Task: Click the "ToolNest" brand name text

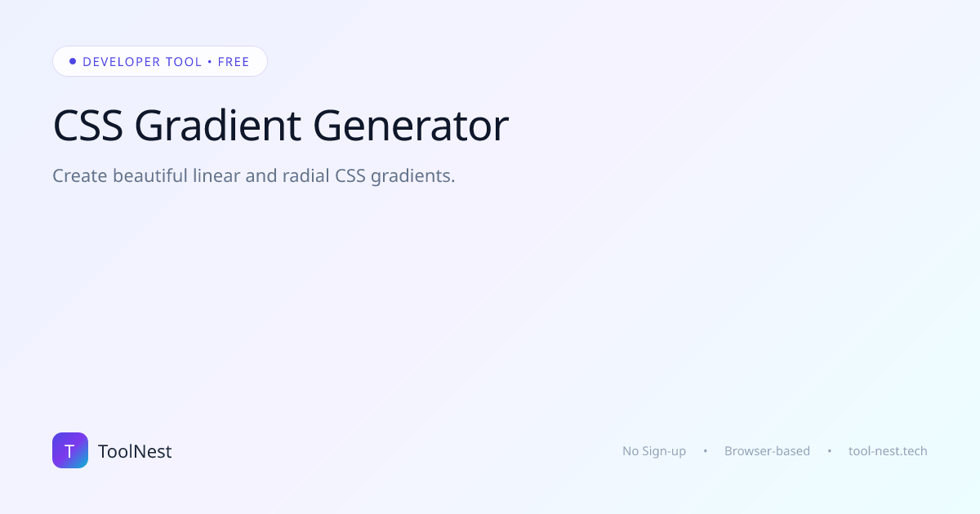Action: coord(135,451)
